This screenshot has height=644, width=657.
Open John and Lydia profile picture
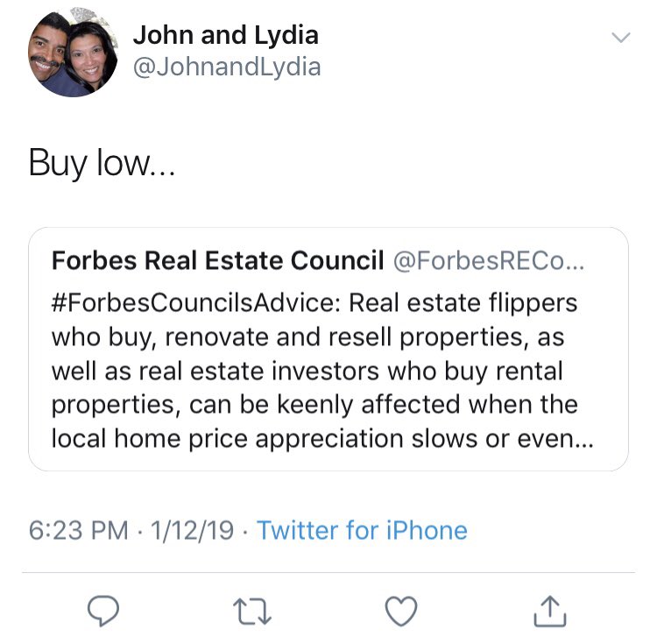tap(73, 52)
